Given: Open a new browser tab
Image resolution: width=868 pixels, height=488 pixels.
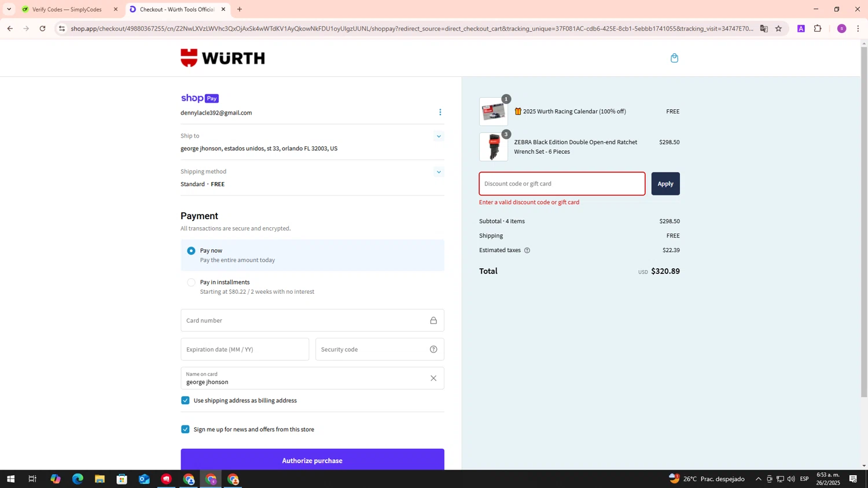Looking at the screenshot, I should (x=240, y=9).
